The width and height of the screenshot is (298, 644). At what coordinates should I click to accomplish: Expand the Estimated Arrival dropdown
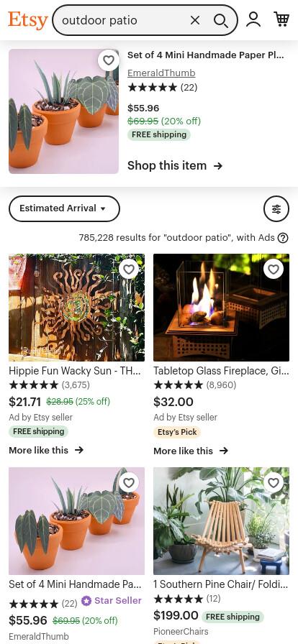[64, 208]
